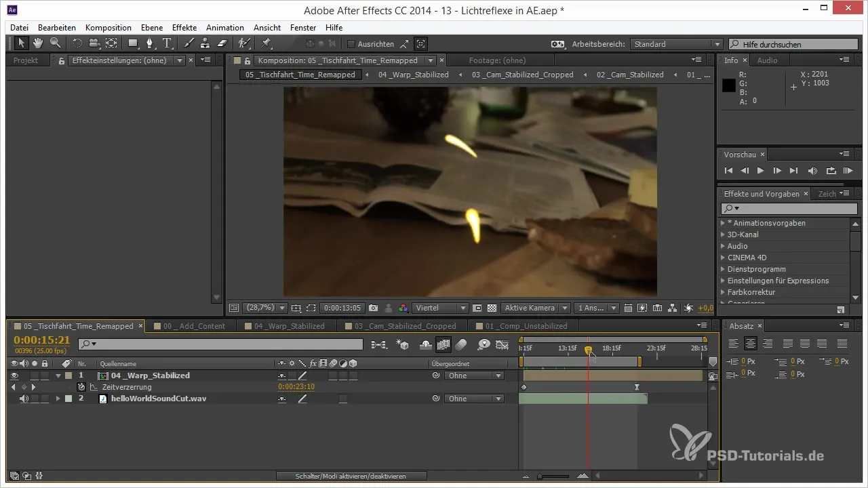Select the Eraser tool

(x=222, y=43)
